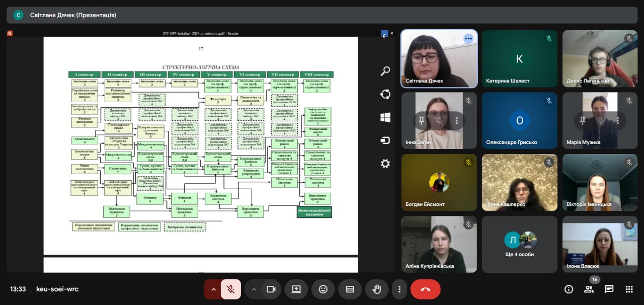Pin Інна Заган's video tile

coord(421,121)
